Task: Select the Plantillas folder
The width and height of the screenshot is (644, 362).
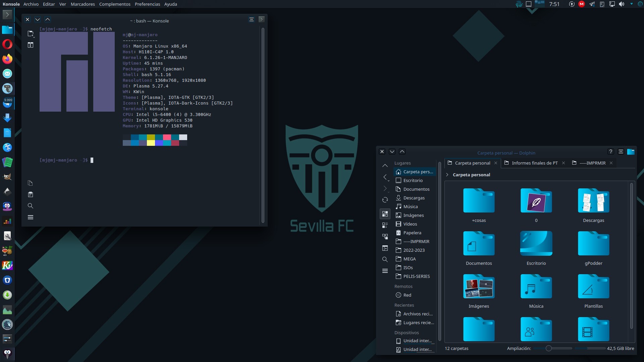Action: point(593,291)
